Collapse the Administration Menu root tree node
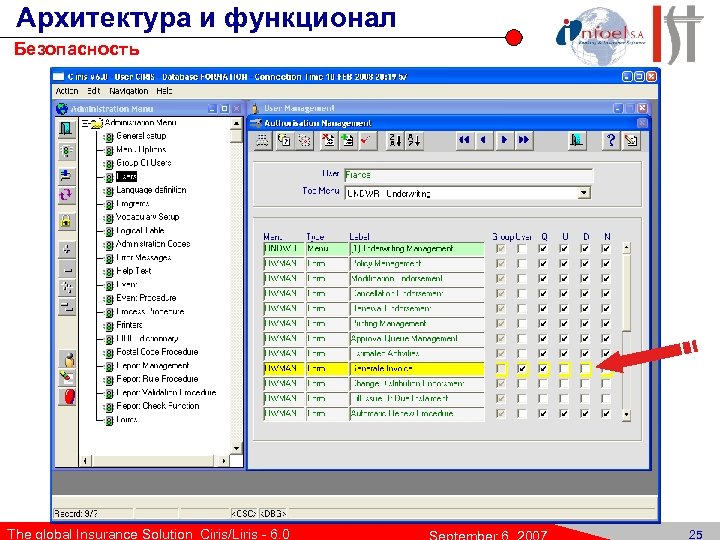Image resolution: width=720 pixels, height=540 pixels. [x=85, y=123]
